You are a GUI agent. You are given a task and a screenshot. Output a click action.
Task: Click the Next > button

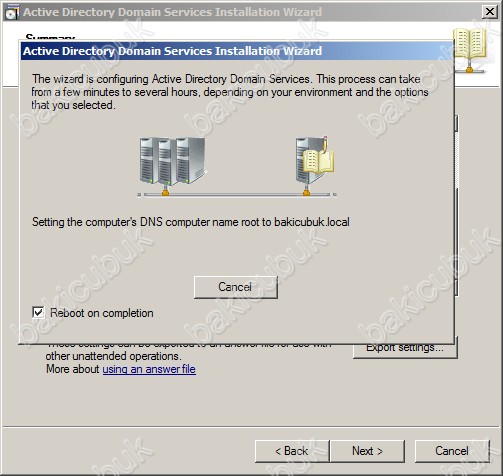pos(367,451)
